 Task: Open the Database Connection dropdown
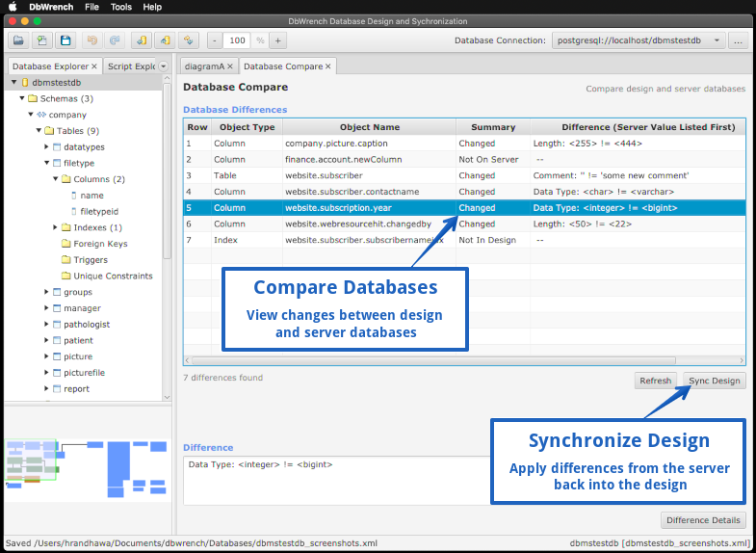pyautogui.click(x=639, y=40)
